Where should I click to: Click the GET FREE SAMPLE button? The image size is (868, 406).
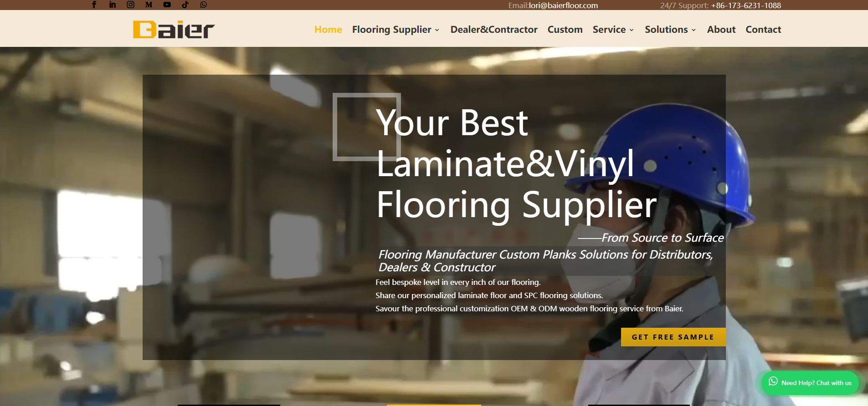point(673,337)
